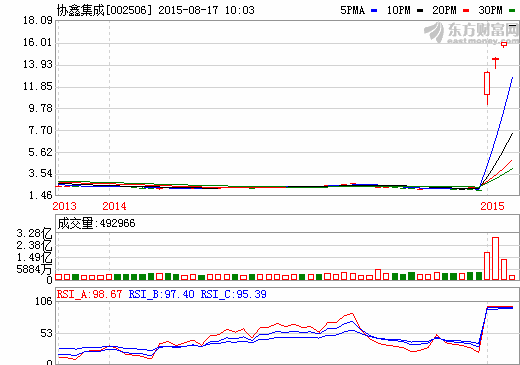Click the 20PM legend label

tap(444, 10)
